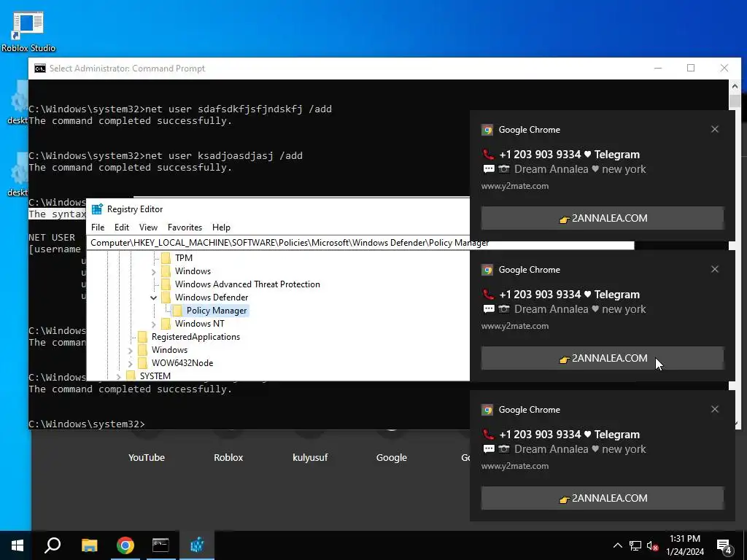Screen dimensions: 747x560
Task: Expand the Windows key above WOW6432Node
Action: (130, 351)
